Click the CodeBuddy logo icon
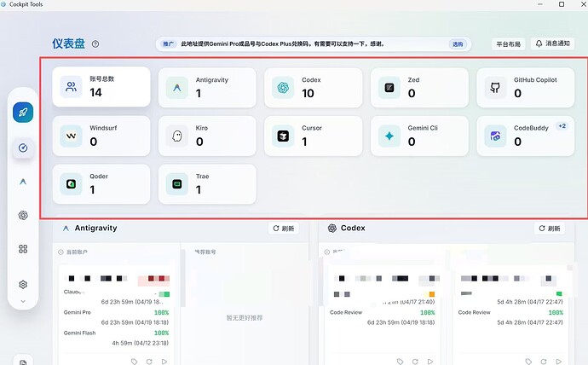This screenshot has height=365, width=588. [495, 136]
